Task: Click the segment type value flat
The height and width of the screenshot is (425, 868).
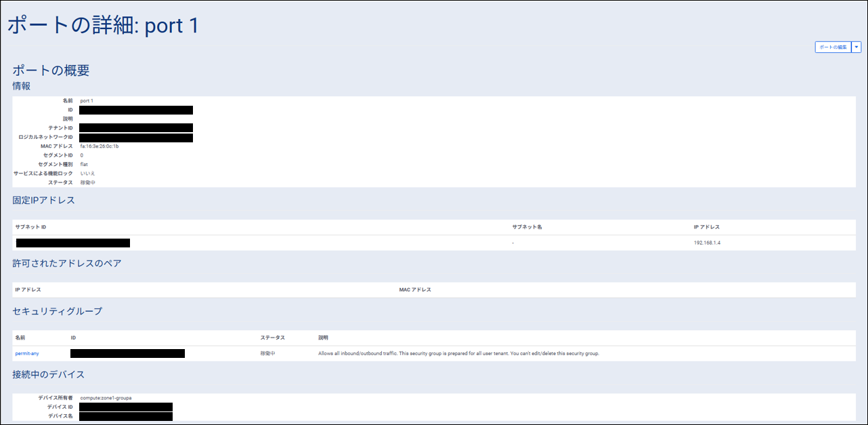Action: tap(84, 164)
